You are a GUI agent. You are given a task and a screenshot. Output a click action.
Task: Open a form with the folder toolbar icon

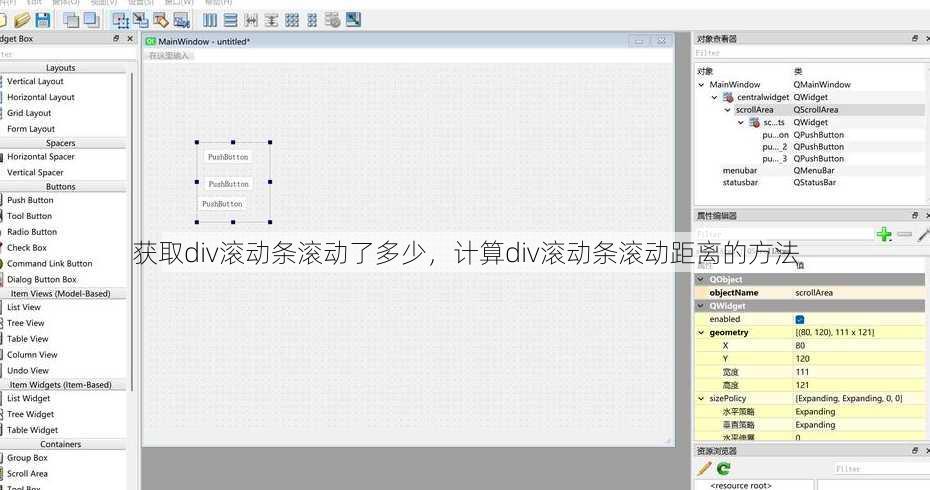point(22,20)
